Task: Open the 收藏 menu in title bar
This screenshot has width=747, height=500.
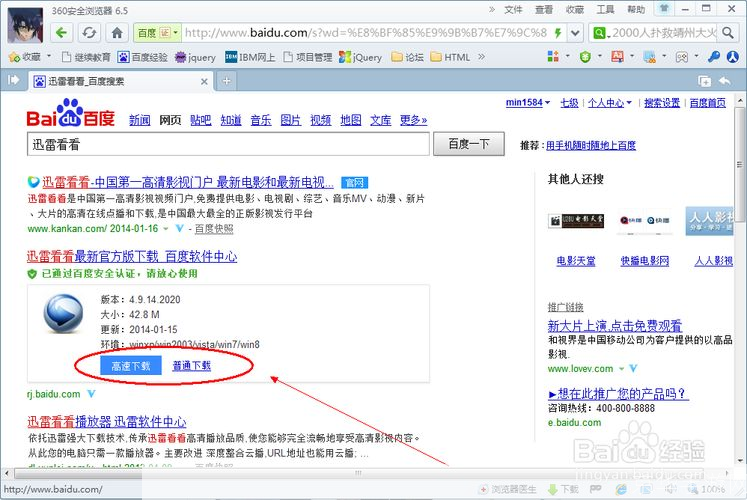Action: click(x=575, y=10)
